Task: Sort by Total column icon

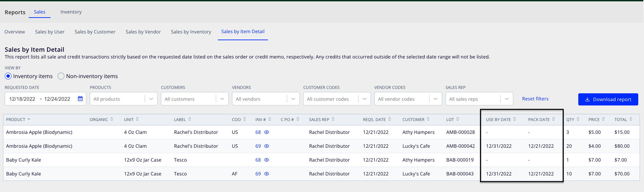Action: click(631, 119)
